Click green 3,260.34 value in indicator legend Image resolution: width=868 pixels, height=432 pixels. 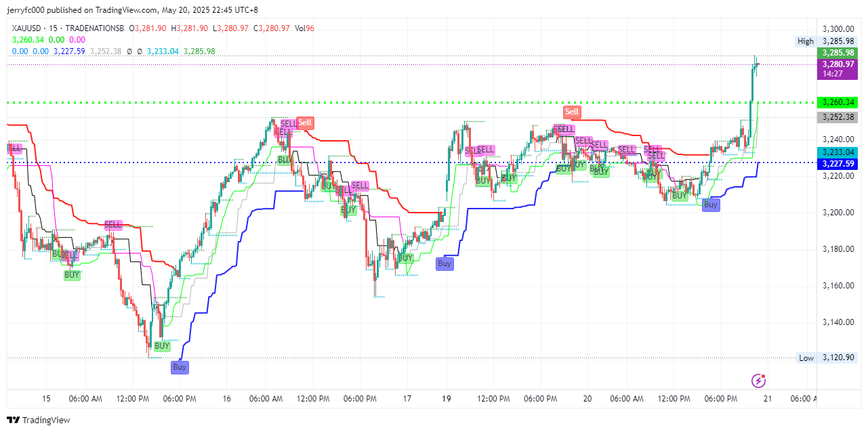click(28, 40)
